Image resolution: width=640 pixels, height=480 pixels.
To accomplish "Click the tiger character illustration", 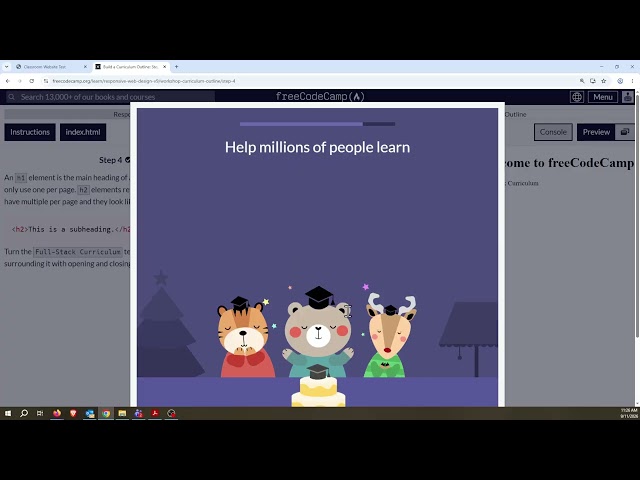I will tap(246, 337).
